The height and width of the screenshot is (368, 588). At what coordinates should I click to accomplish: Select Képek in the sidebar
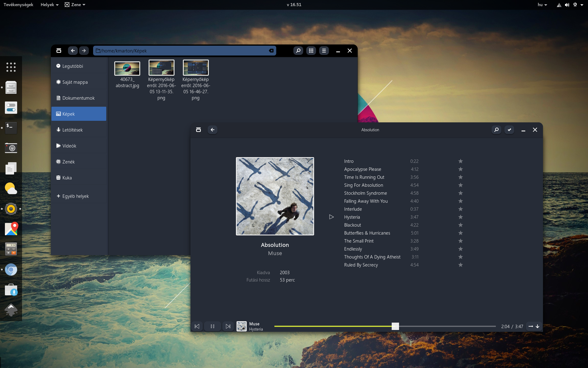coord(79,114)
